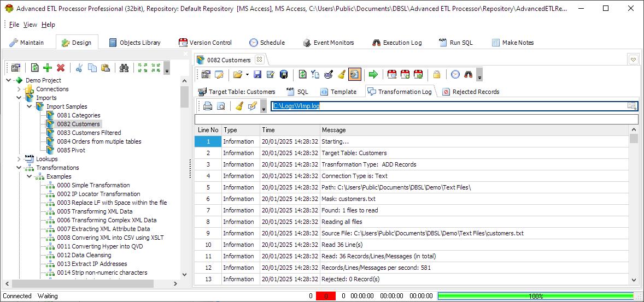The width and height of the screenshot is (644, 302).
Task: Switch to the Run SQL tab
Action: tap(456, 42)
